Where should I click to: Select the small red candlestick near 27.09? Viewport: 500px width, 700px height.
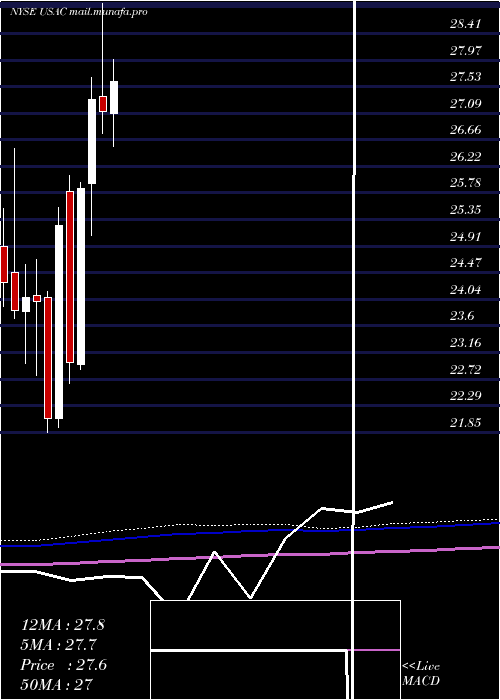103,104
